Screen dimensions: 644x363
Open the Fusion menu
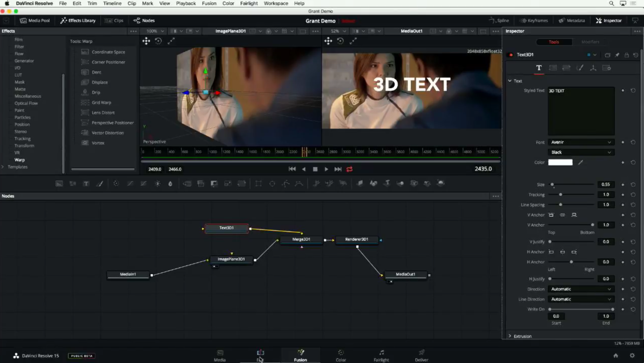(x=209, y=3)
